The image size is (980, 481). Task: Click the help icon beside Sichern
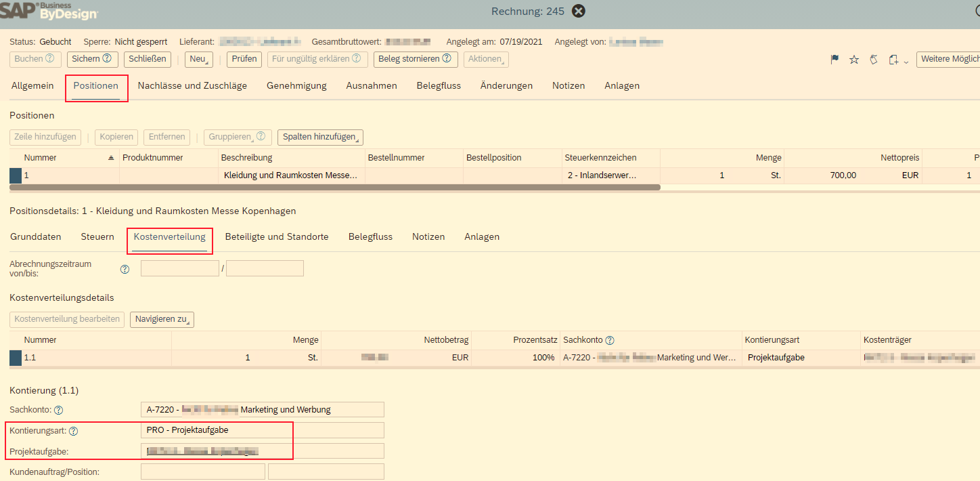106,59
